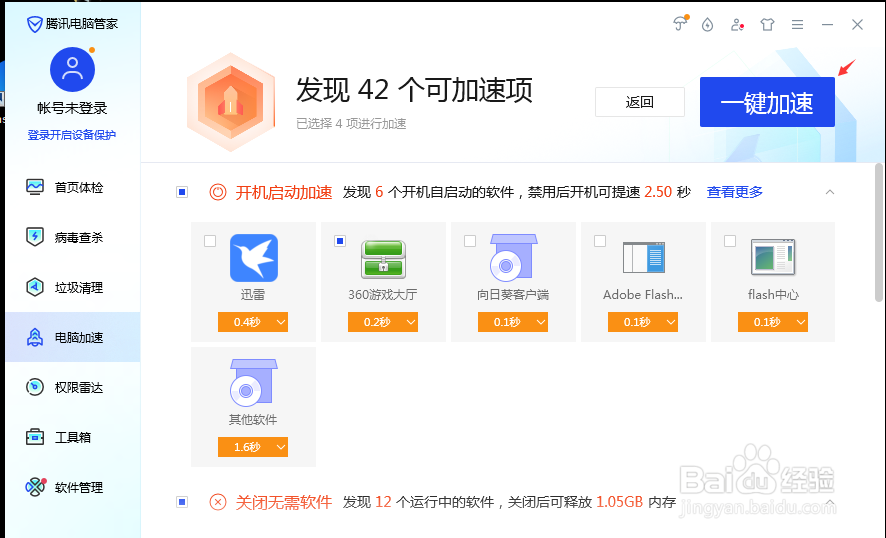
Task: Click the 查看更多 link
Action: click(735, 192)
